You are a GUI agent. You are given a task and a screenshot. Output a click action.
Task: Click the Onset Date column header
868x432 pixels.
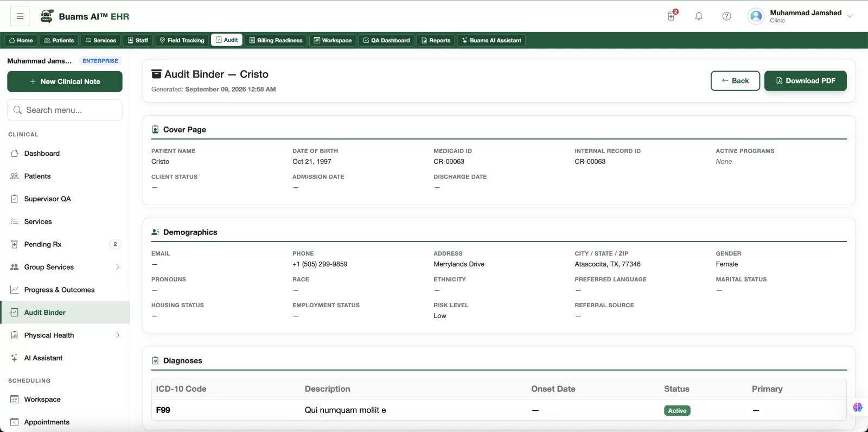(553, 389)
